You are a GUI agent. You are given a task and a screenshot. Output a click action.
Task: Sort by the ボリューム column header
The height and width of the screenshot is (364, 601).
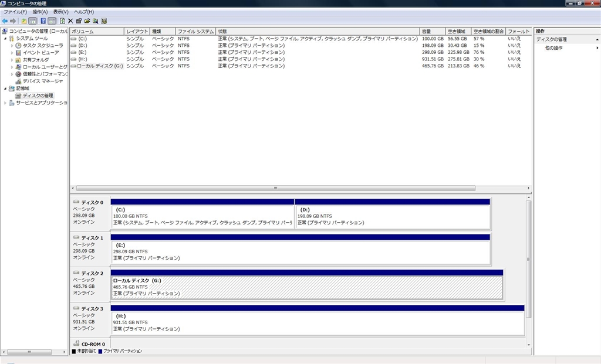[x=97, y=32]
